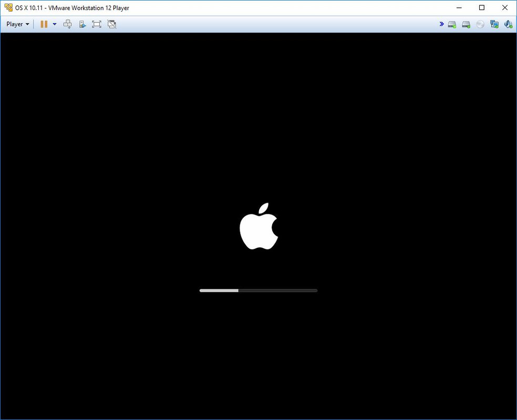Close the VMware Player window
The height and width of the screenshot is (420, 517).
point(505,7)
